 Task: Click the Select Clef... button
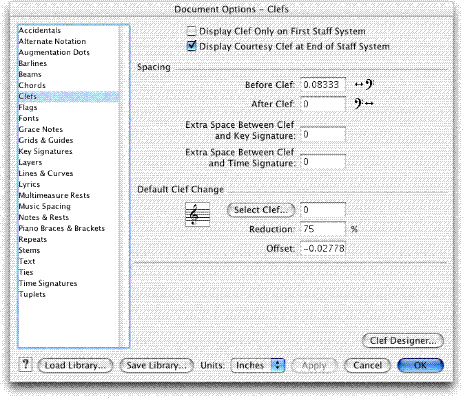click(261, 210)
